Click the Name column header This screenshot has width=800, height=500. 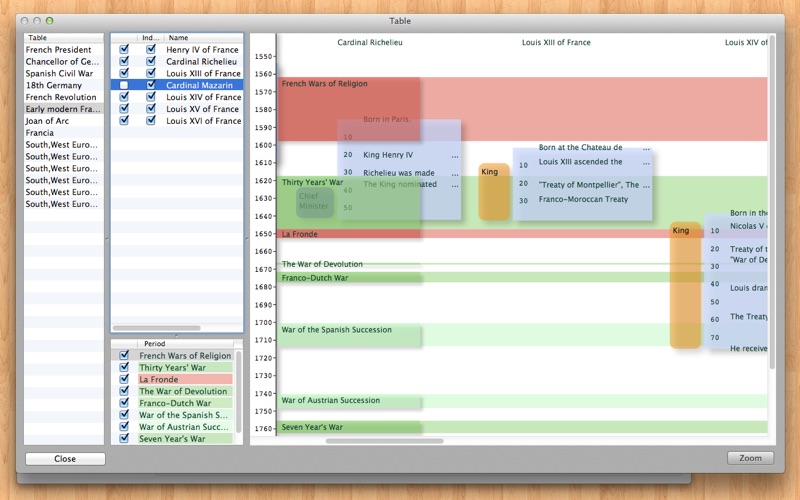[x=204, y=38]
